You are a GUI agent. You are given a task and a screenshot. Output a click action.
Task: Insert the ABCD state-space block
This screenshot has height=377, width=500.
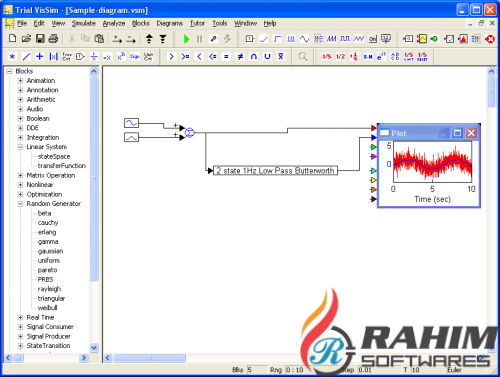[395, 57]
